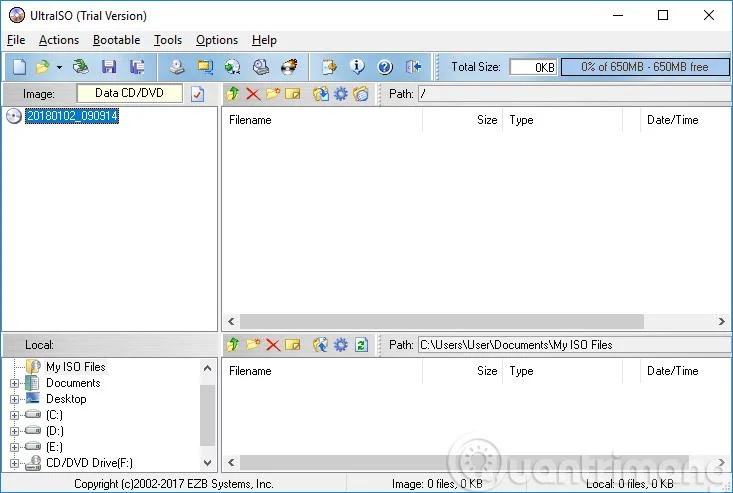Select My ISO Files in the Local tree
Image resolution: width=733 pixels, height=493 pixels.
point(76,367)
